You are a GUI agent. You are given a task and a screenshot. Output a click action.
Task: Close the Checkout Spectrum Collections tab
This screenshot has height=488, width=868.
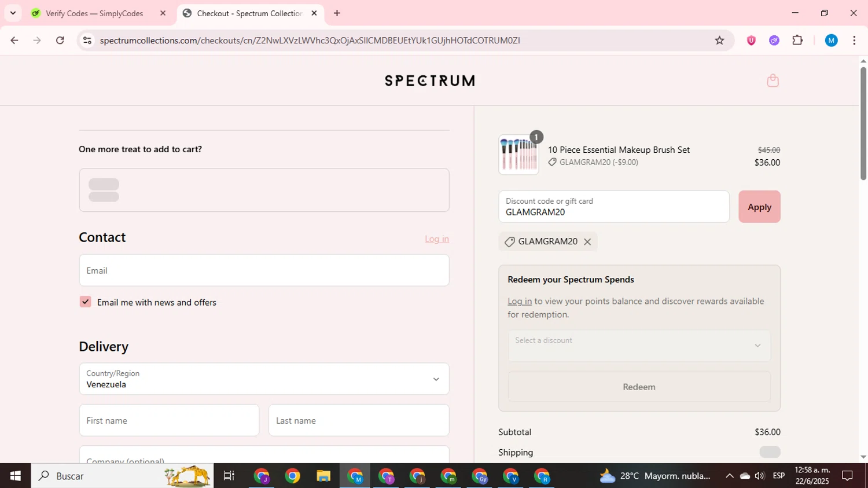(314, 13)
